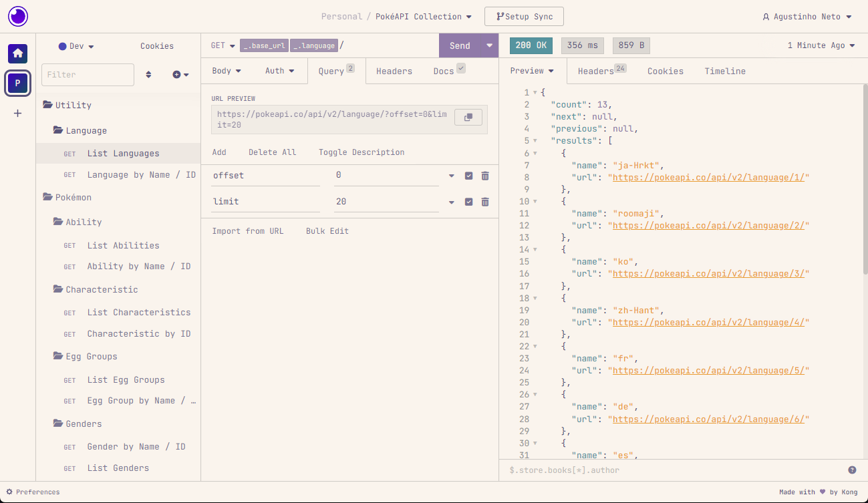The width and height of the screenshot is (868, 503).
Task: Delete the limit parameter row
Action: (x=485, y=202)
